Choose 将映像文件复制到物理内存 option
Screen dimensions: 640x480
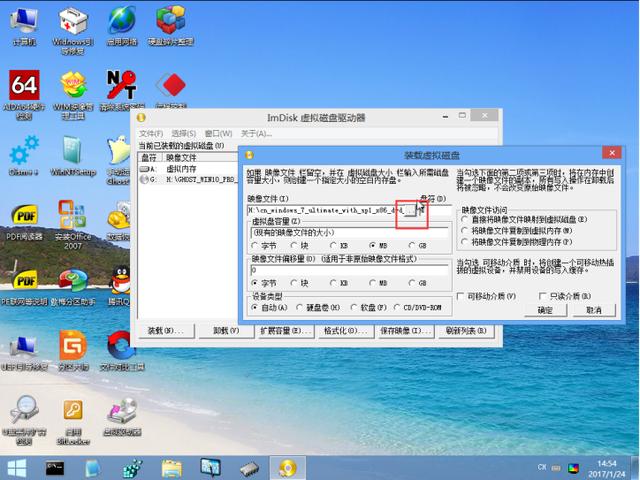517,242
